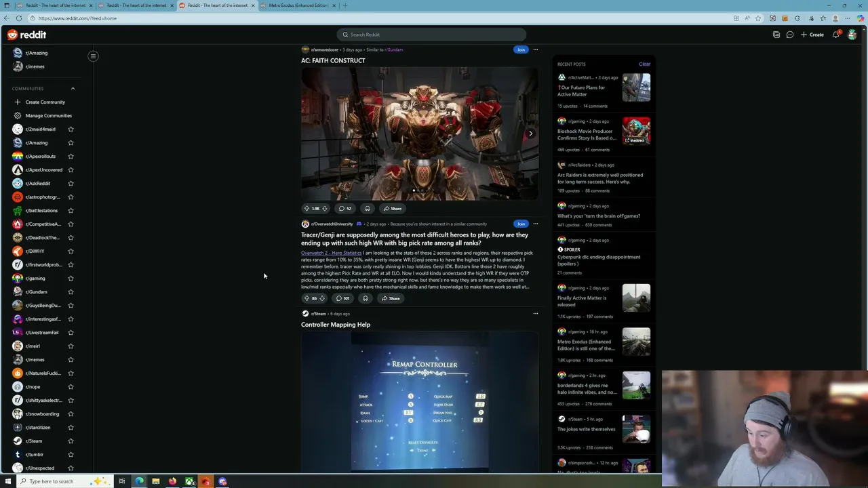Upvote the AC: FAITH CONSTRUCT post

point(307,209)
